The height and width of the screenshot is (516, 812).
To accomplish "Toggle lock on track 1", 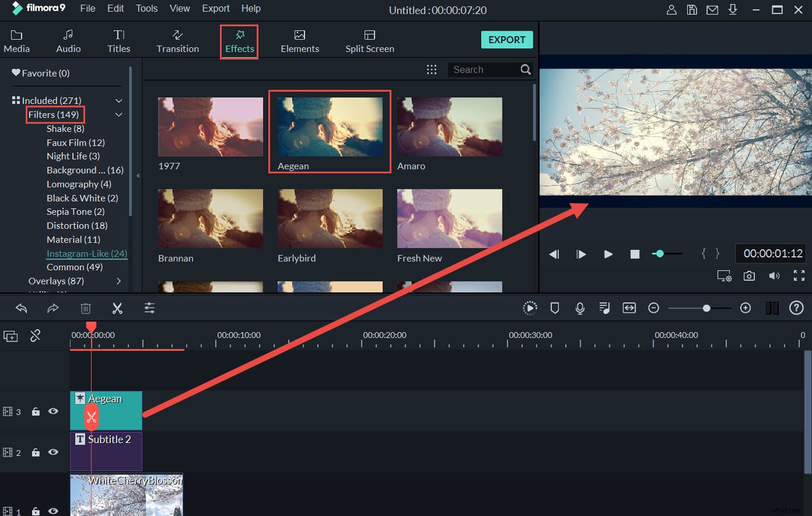I will click(x=36, y=511).
